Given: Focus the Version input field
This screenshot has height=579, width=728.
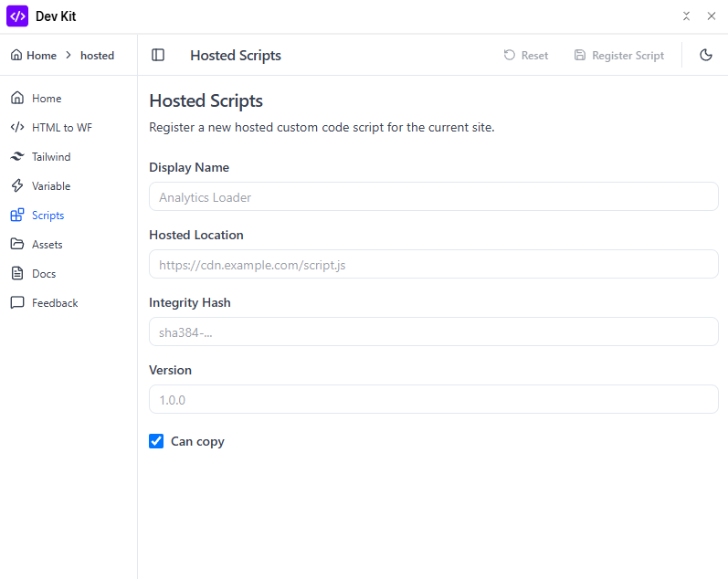Looking at the screenshot, I should 434,399.
